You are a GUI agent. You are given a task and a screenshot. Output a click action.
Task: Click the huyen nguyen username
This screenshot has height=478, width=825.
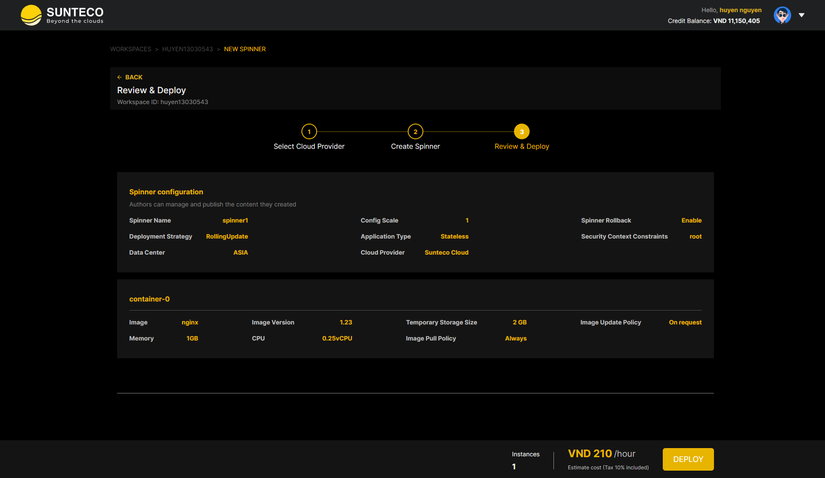(x=740, y=10)
